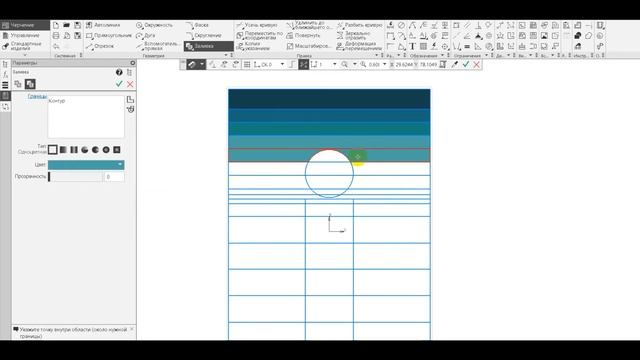Select the cylindrical gradient fill type

pyautogui.click(x=74, y=150)
